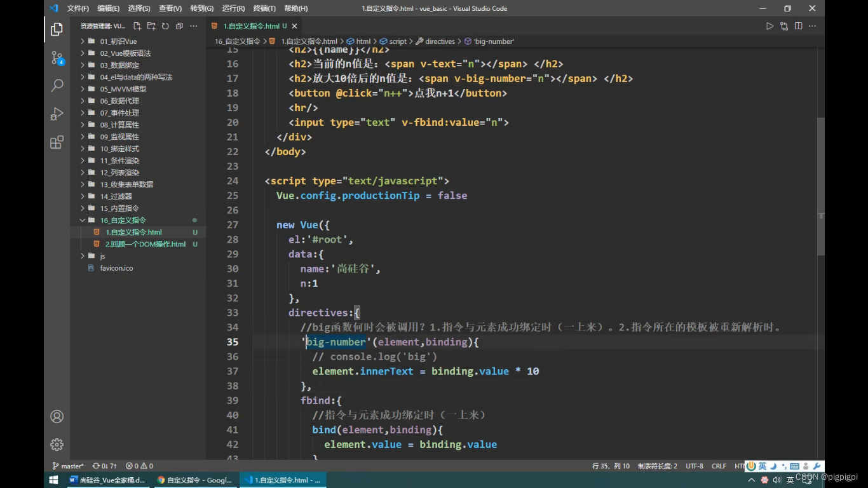Click the CRLF line ending indicator

[x=719, y=466]
